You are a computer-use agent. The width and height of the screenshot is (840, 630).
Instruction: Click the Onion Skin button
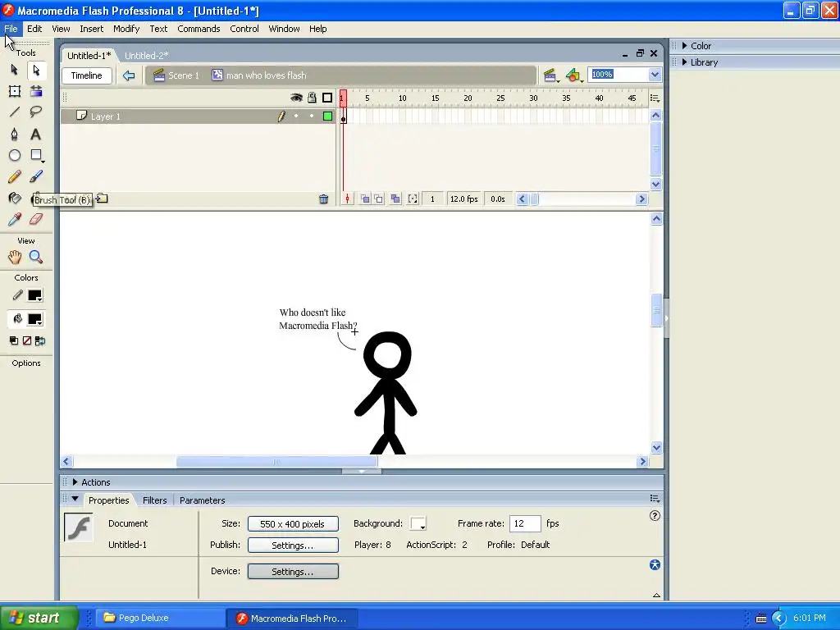coord(365,199)
